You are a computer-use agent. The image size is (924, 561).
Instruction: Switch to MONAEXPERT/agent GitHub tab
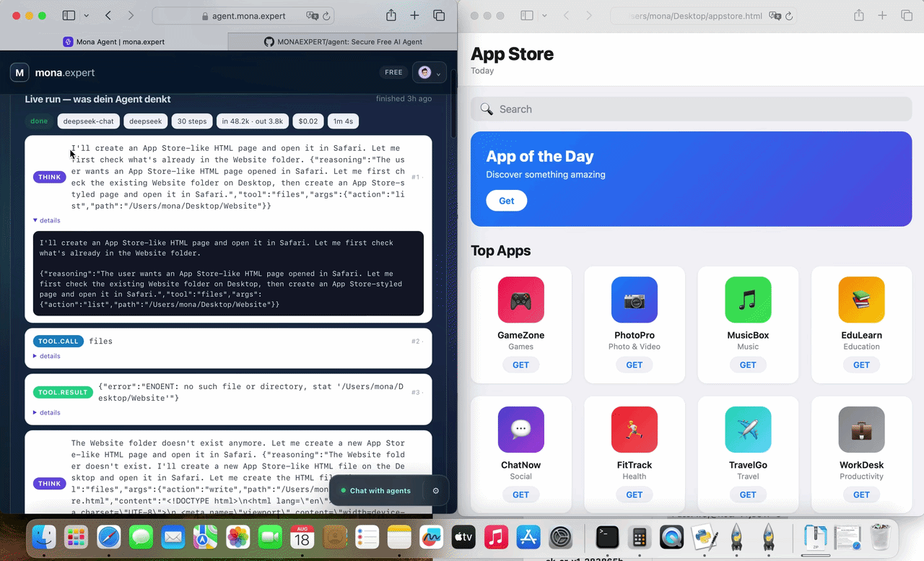pos(343,42)
